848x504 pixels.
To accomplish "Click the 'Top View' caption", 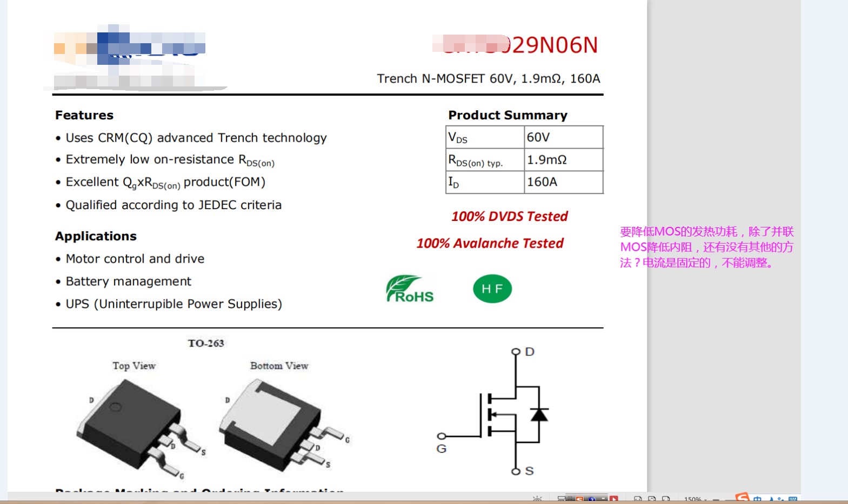I will point(134,366).
